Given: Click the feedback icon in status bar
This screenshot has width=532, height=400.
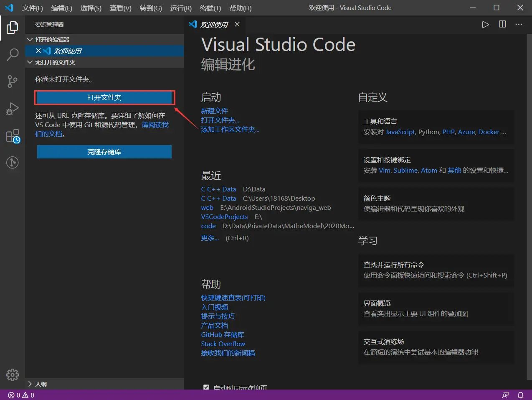Looking at the screenshot, I should point(505,395).
